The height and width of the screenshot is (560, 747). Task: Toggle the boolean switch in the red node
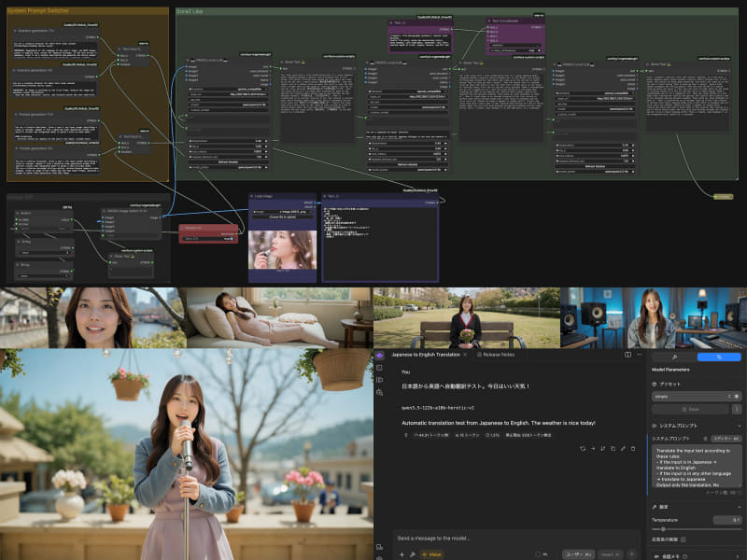231,239
